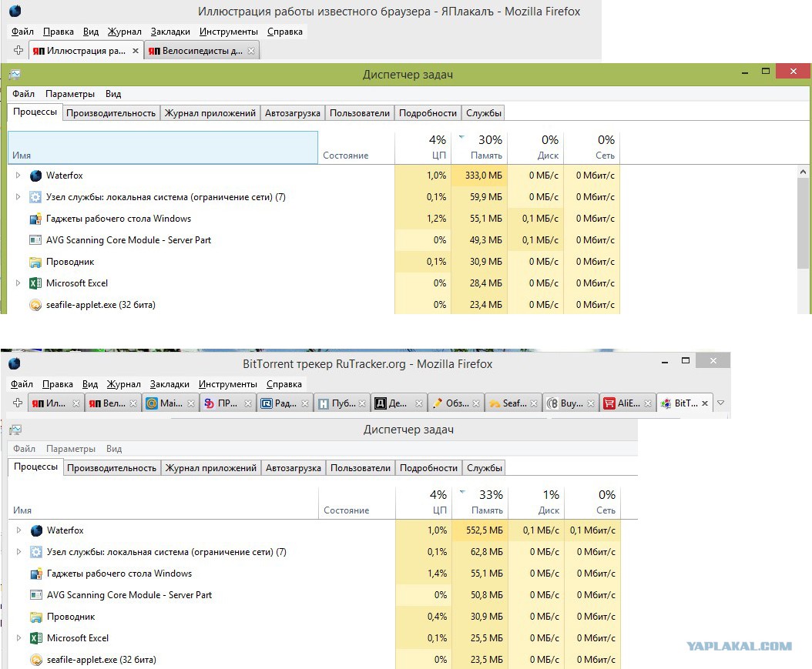Click Waterfox icon in the 333,0 МБ row
This screenshot has width=812, height=669.
[35, 176]
